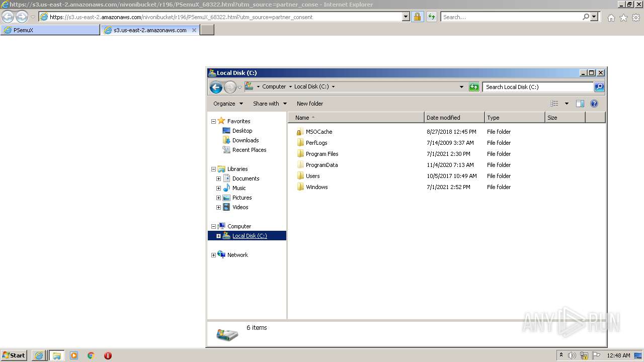Collapse the Favorites group
Image resolution: width=644 pixels, height=362 pixels.
click(213, 121)
